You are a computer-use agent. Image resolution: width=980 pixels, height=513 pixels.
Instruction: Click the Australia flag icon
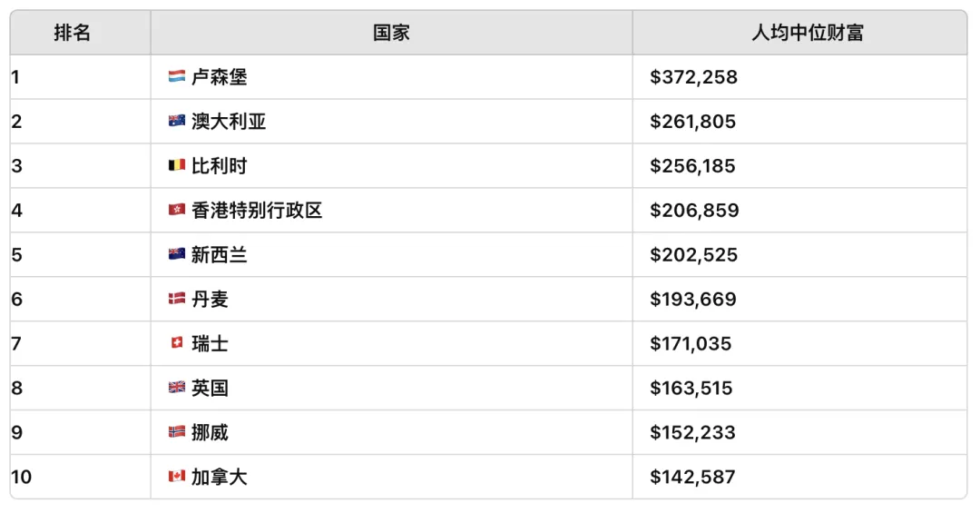(177, 121)
